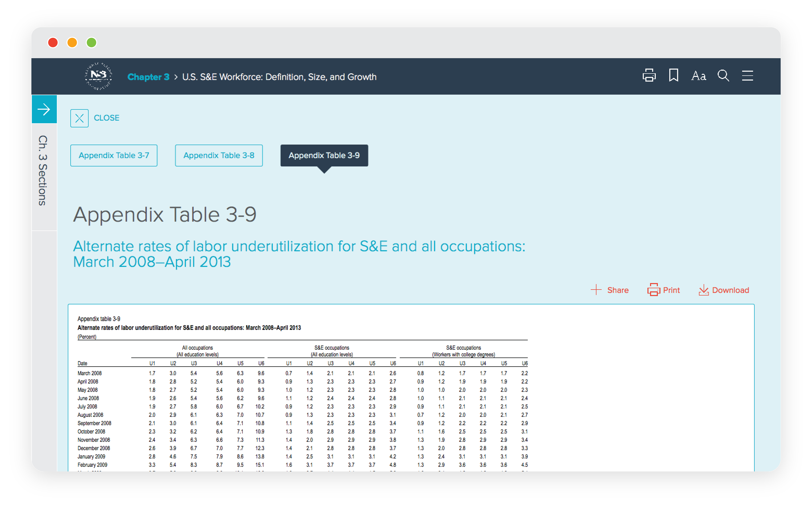Click the '(Percent)' unit label
812x507 pixels.
[x=87, y=337]
